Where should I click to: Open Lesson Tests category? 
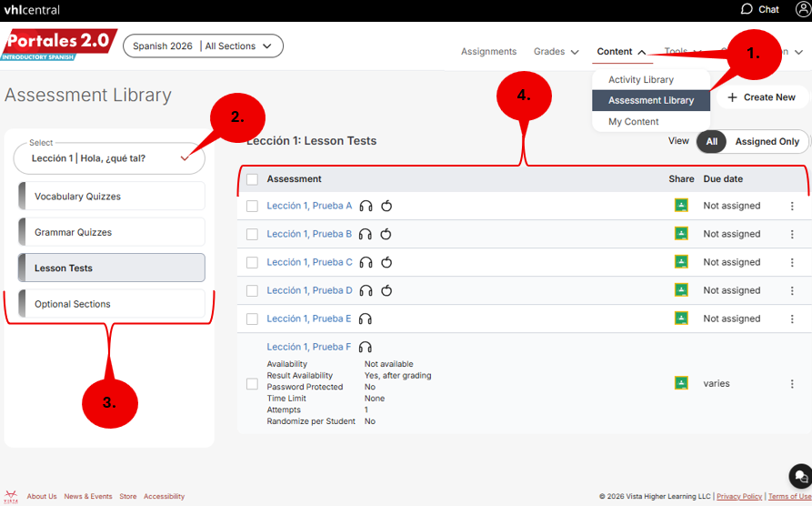coord(112,268)
